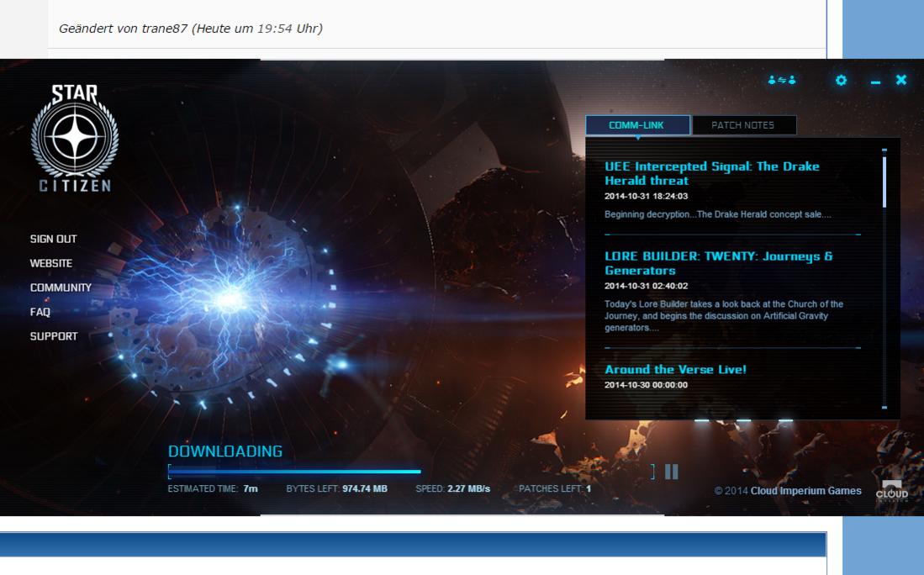Viewport: 924px width, 575px height.
Task: Click the 2014-10-31 18:24:03 timestamp
Action: click(646, 196)
